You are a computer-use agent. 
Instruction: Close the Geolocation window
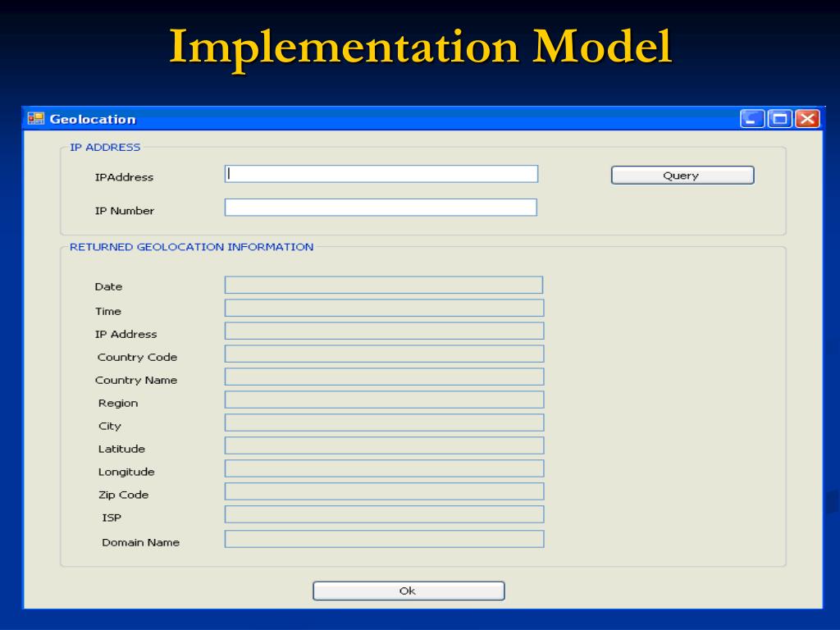click(807, 118)
